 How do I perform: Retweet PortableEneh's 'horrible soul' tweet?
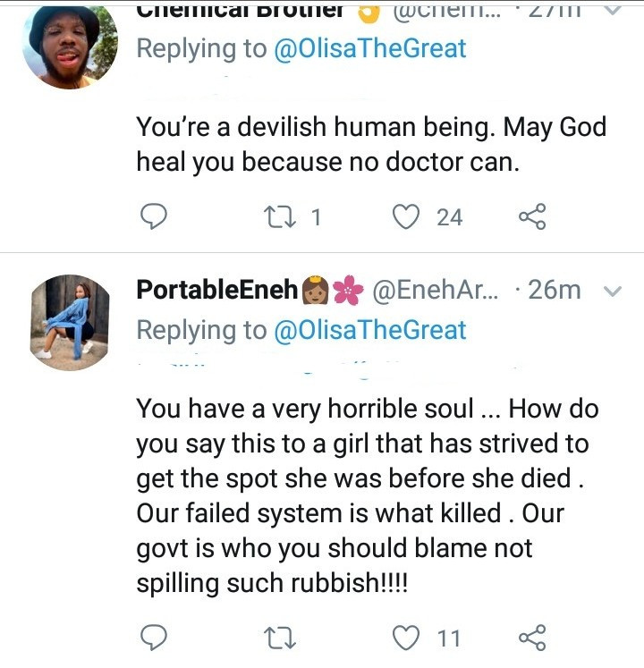280,637
